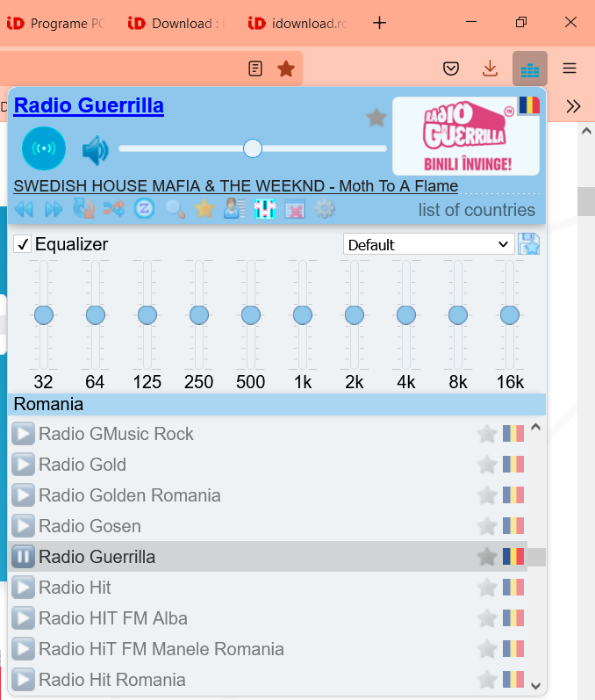595x700 pixels.
Task: Click the 250 Hz equalizer slider knob
Action: (199, 315)
